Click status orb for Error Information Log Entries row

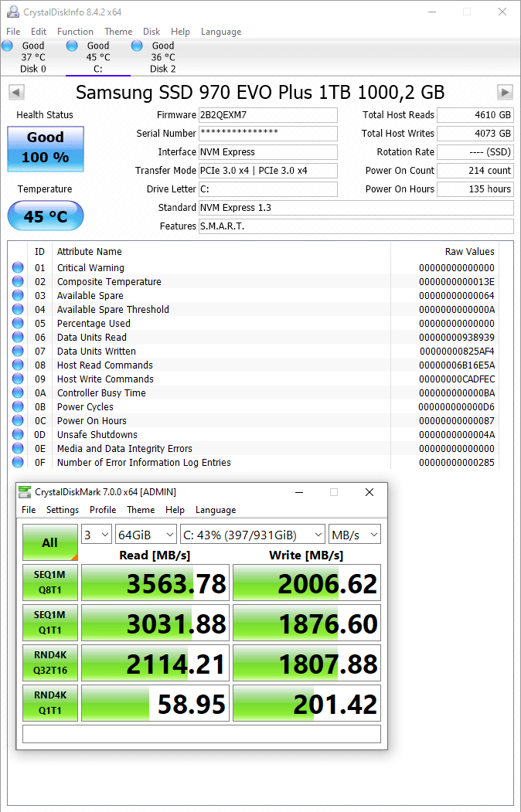[x=18, y=462]
